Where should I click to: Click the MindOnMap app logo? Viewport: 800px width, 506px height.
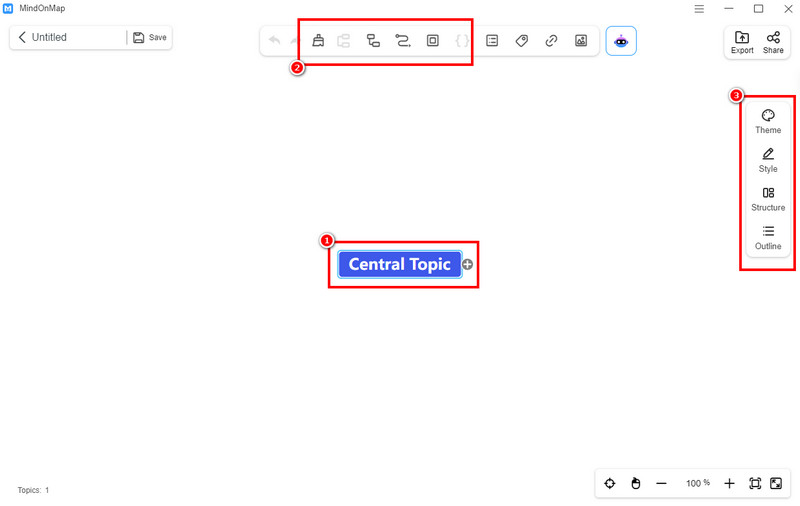tap(8, 9)
